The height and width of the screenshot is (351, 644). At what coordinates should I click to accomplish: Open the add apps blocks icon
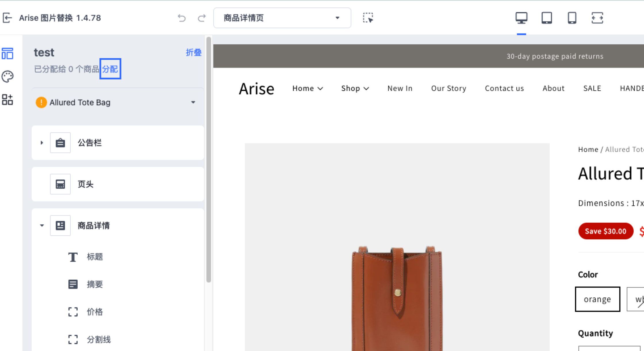point(7,100)
